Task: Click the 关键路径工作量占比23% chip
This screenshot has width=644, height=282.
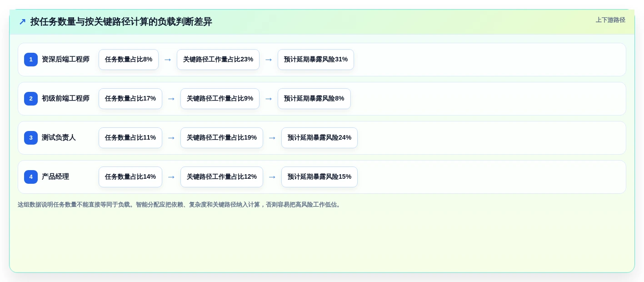Action: pyautogui.click(x=218, y=60)
